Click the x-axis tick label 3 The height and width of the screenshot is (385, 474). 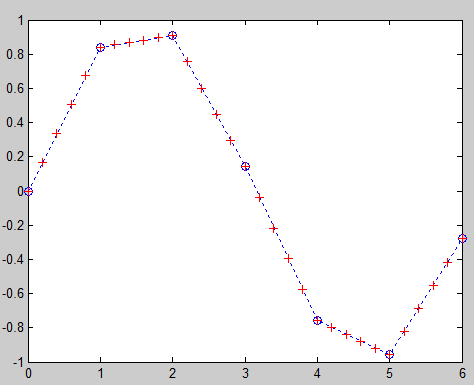pyautogui.click(x=245, y=373)
